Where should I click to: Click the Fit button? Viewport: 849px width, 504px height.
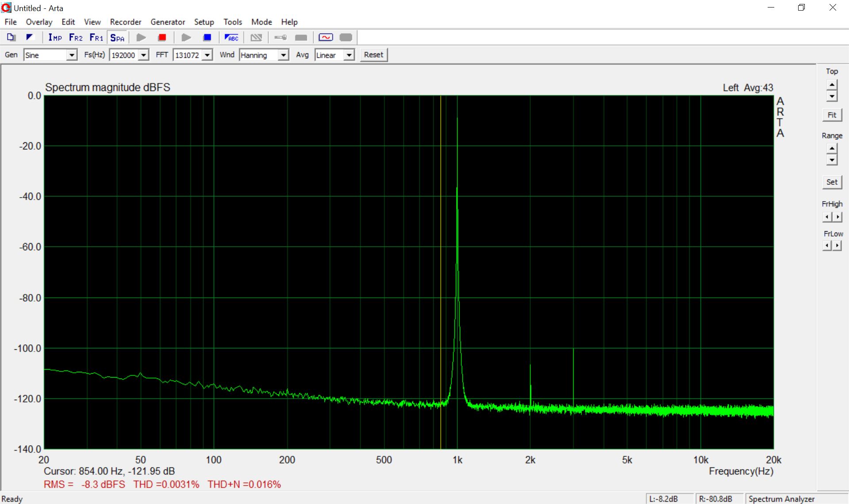pyautogui.click(x=832, y=115)
